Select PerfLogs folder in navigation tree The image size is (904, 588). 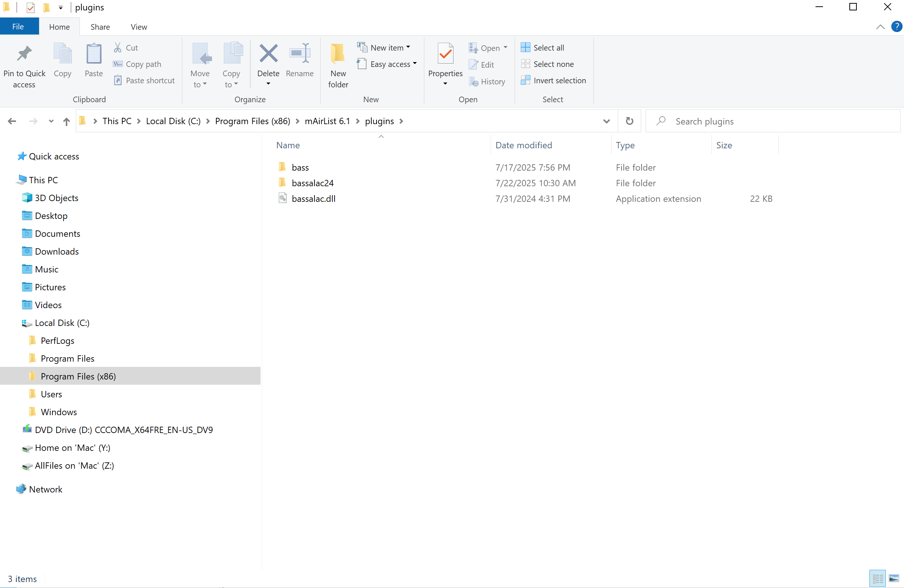(x=57, y=340)
